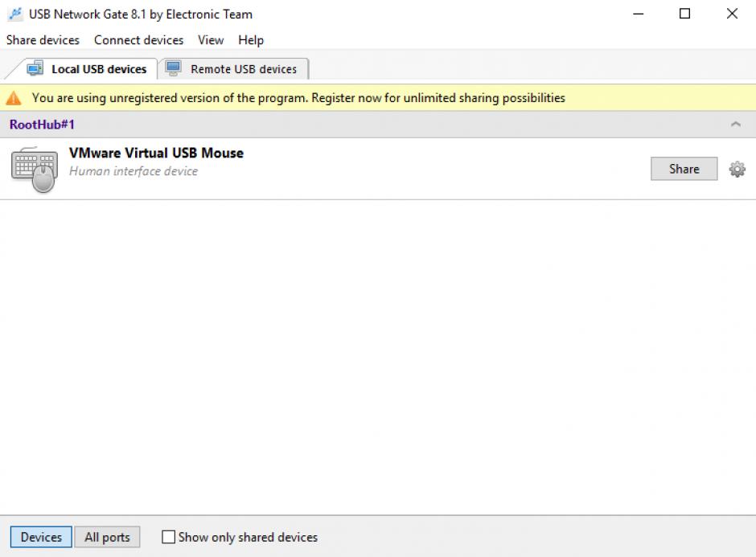This screenshot has width=756, height=557.
Task: Open the Share devices menu
Action: pyautogui.click(x=43, y=40)
